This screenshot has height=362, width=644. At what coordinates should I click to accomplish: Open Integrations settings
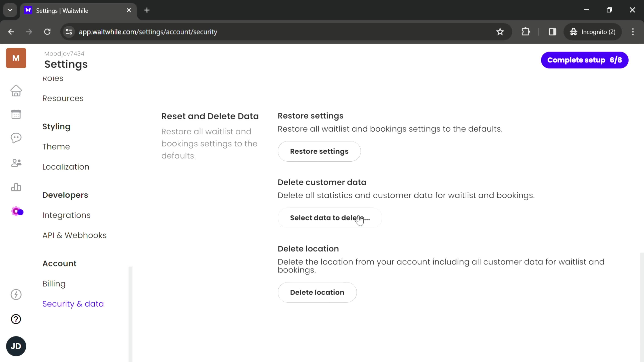66,215
